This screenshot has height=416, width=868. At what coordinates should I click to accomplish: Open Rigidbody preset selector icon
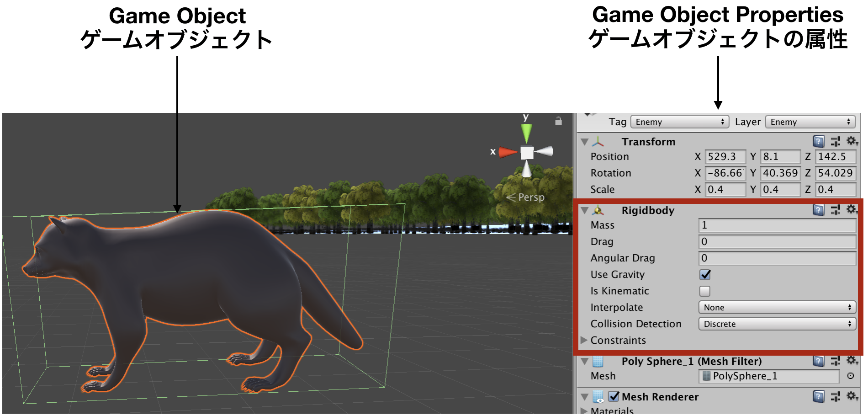(836, 210)
